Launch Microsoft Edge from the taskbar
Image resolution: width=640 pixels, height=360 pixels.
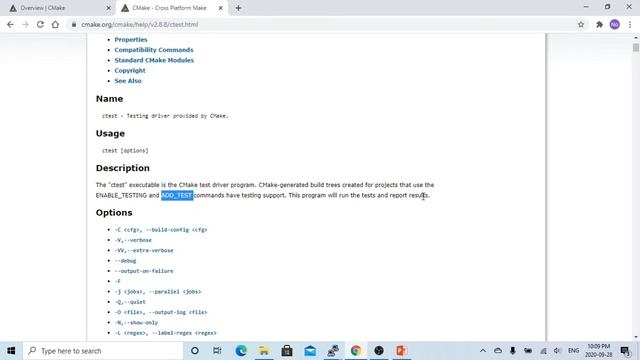tap(241, 351)
